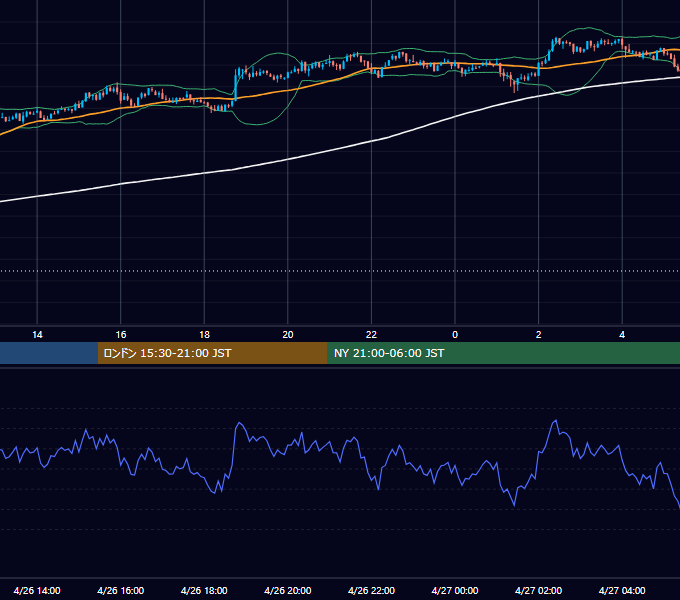
Task: Click the 4/27 00:00 time label
Action: 455,590
